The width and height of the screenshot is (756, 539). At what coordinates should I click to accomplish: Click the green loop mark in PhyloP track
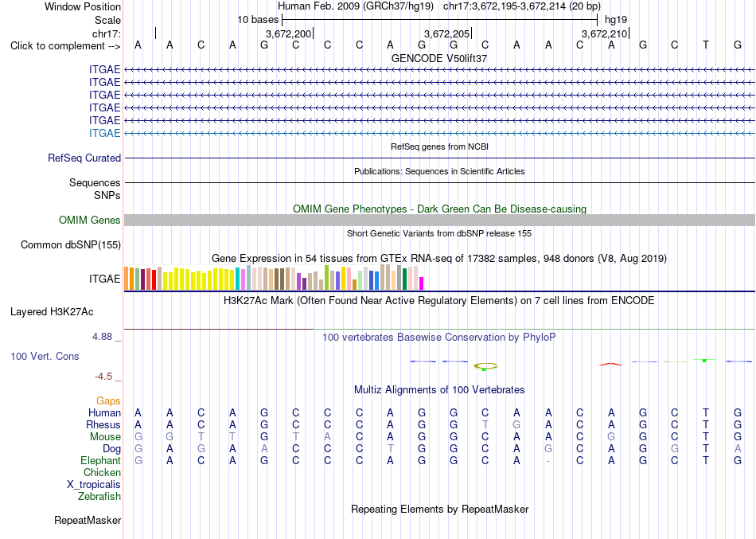[x=485, y=366]
